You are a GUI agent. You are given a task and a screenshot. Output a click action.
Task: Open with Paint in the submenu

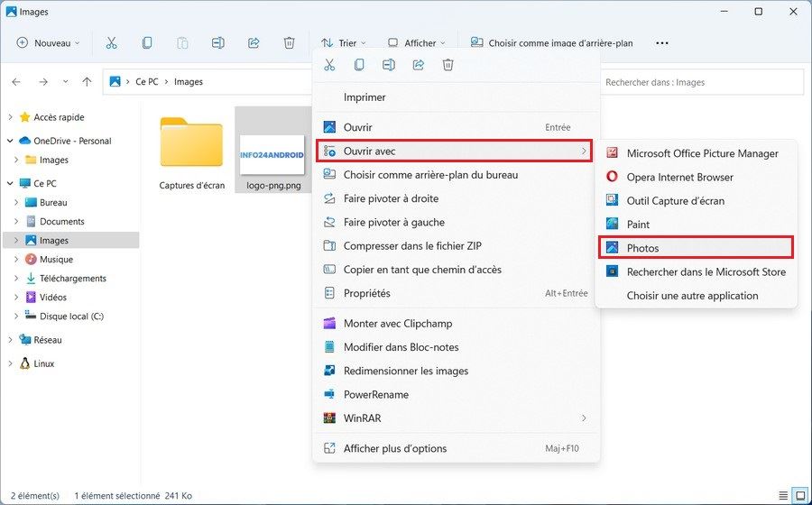696,225
